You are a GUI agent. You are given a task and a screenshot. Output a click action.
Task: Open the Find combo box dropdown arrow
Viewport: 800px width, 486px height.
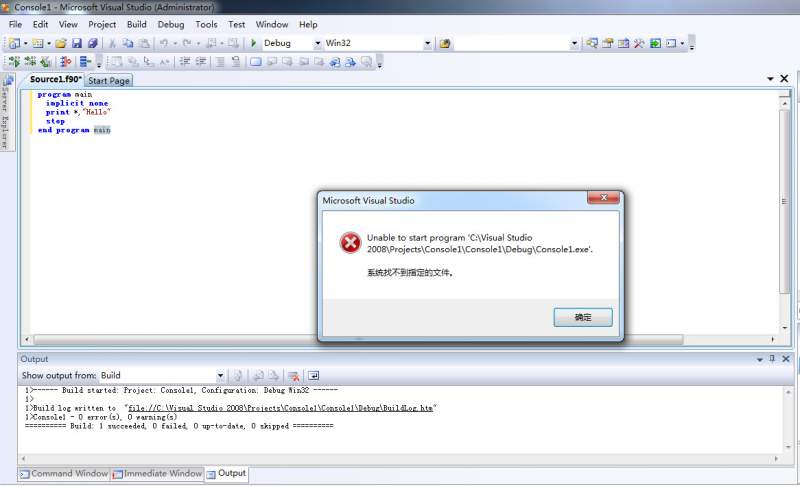click(x=574, y=43)
